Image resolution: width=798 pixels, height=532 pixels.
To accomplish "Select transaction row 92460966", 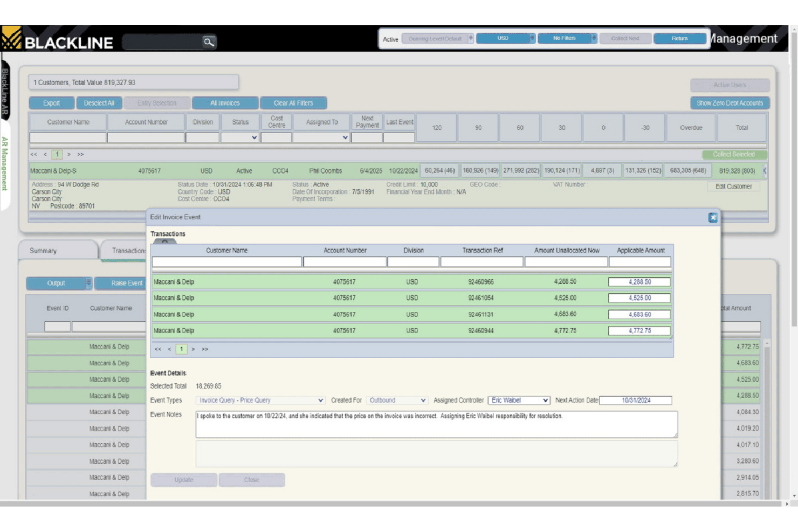I will [412, 282].
